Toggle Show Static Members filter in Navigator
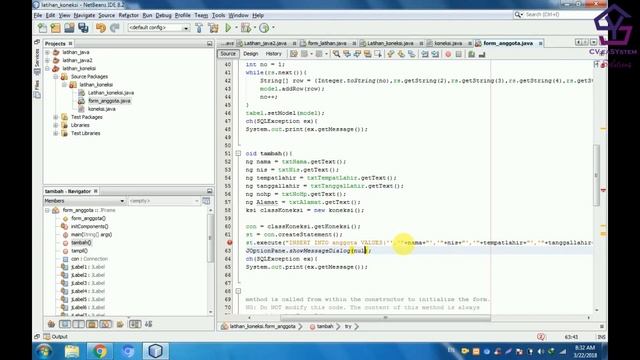The image size is (640, 360). 78,324
